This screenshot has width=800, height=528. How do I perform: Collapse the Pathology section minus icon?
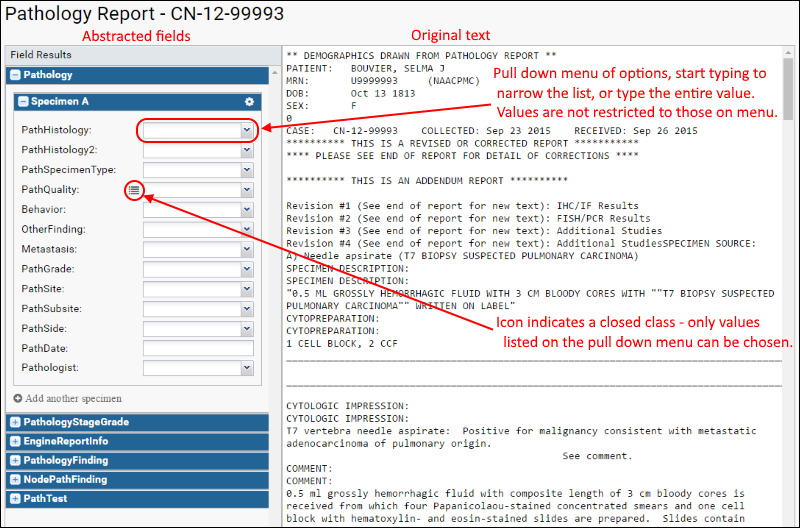coord(15,75)
